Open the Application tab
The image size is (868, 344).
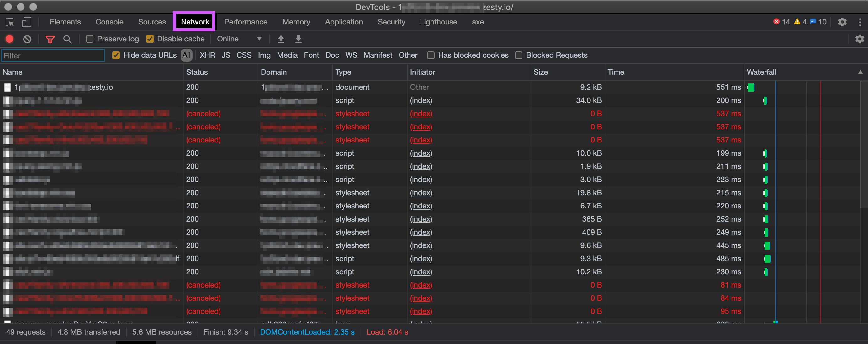pos(344,22)
